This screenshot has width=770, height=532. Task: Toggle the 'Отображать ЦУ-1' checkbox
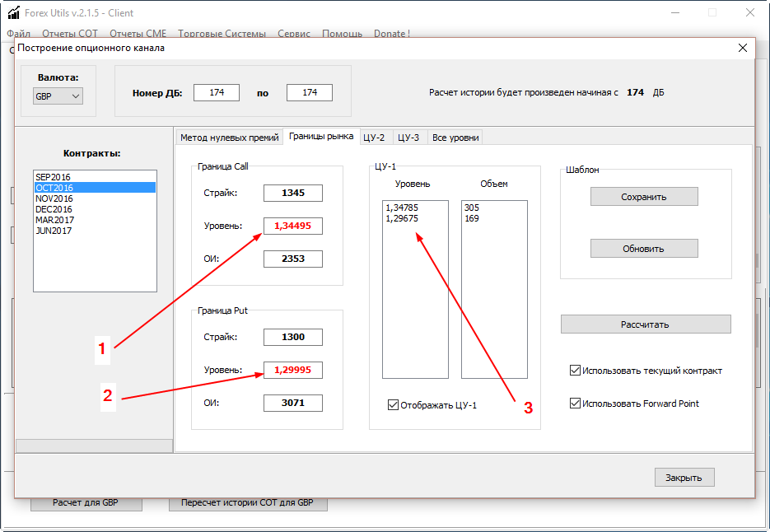[393, 404]
